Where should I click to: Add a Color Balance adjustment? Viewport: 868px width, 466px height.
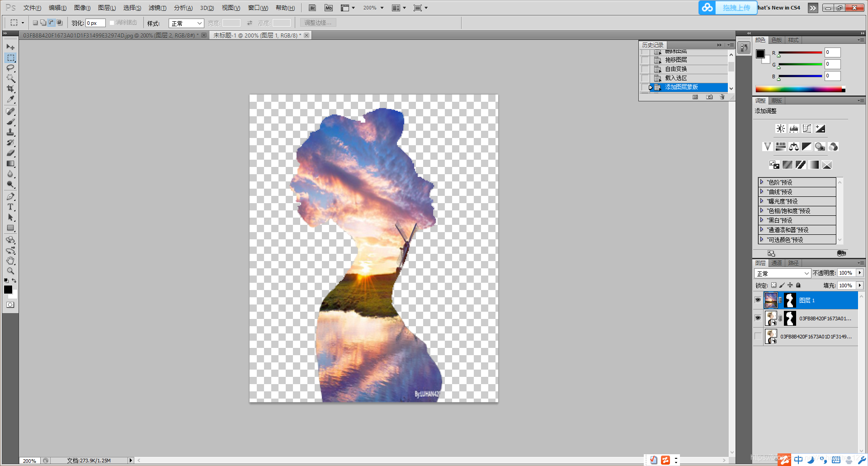(x=793, y=147)
